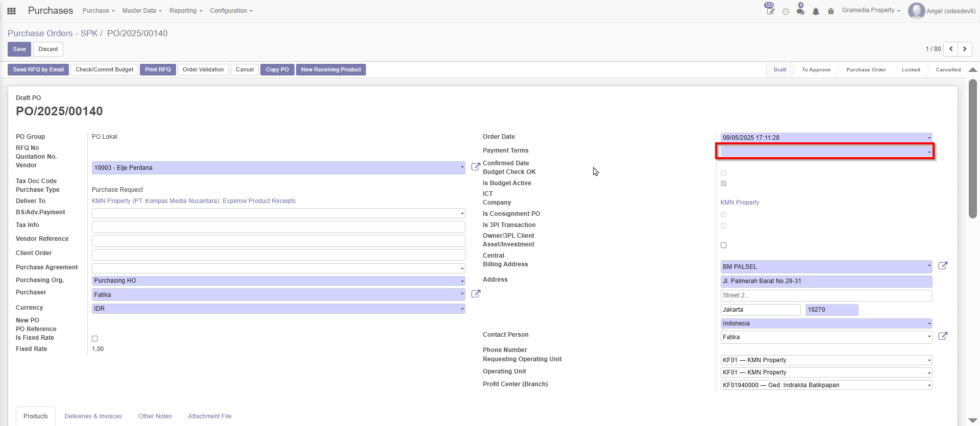Open the apps grid menu icon

(x=11, y=11)
